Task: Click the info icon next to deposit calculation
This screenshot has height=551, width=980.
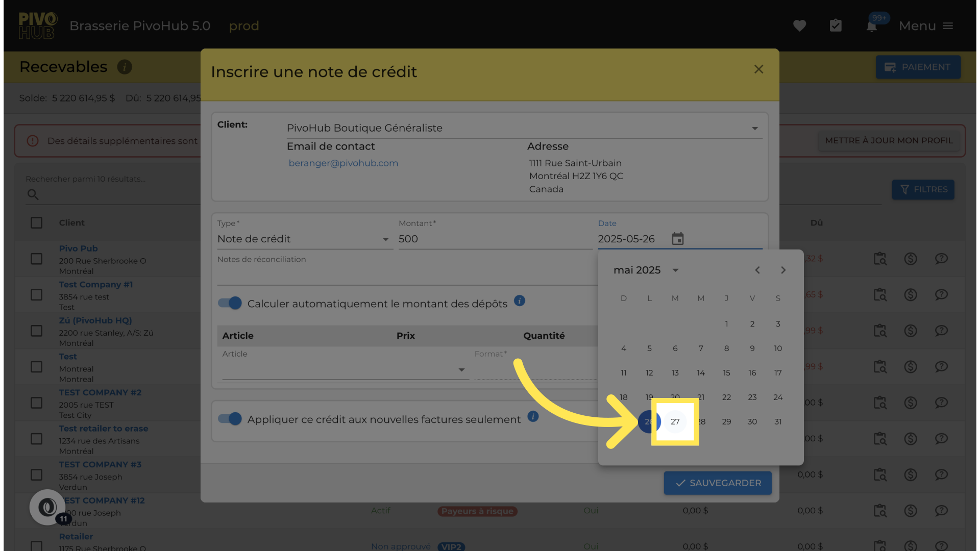Action: coord(520,301)
